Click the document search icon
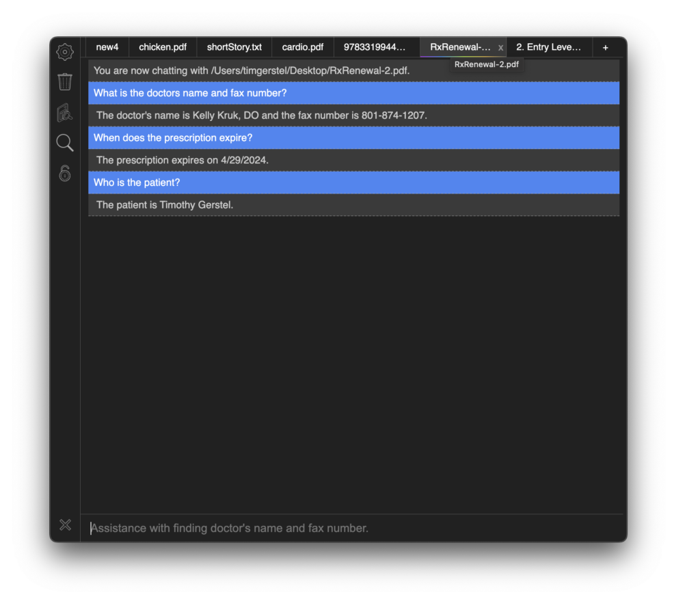The height and width of the screenshot is (597, 700). click(65, 113)
